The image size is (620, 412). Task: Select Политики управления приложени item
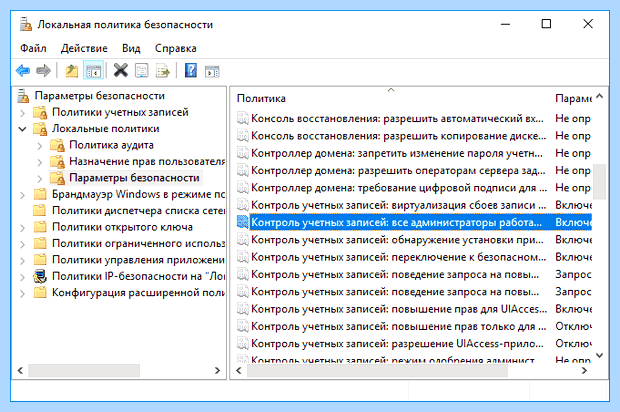[x=138, y=260]
